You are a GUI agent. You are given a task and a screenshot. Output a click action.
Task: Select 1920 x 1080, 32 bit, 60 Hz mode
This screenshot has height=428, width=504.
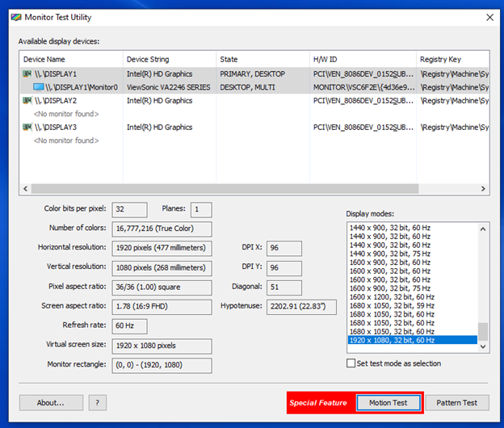pyautogui.click(x=412, y=340)
